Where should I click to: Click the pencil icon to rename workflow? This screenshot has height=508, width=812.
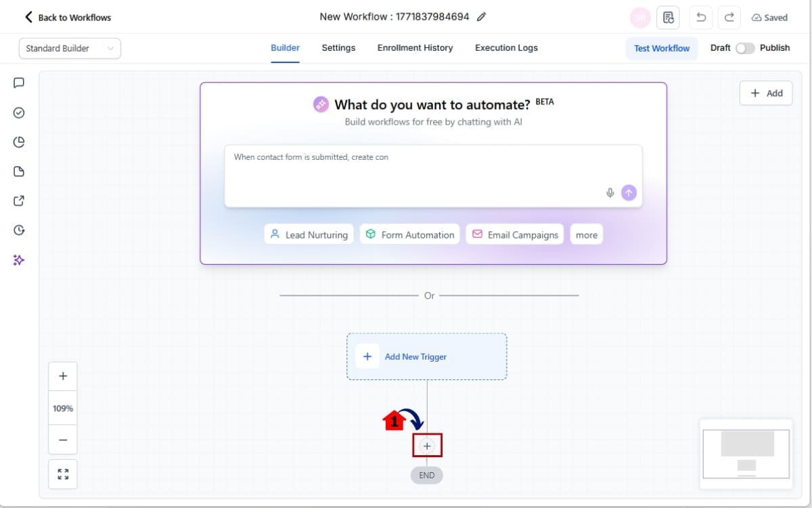[x=481, y=17]
